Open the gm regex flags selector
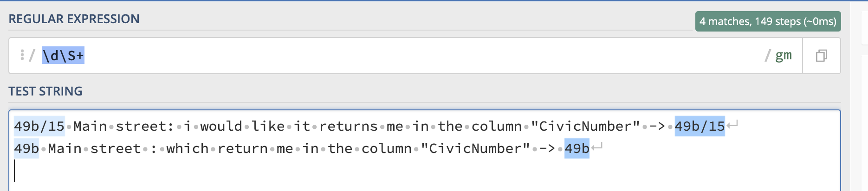Screen dimensions: 868x191 tap(783, 56)
